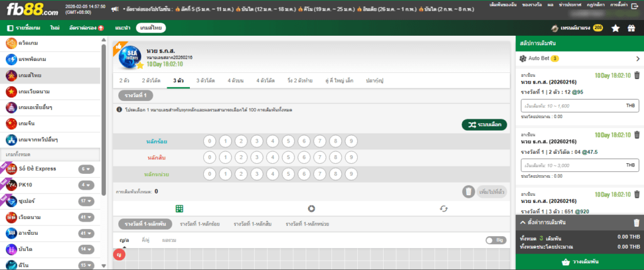
Task: Open the hot trends flame icon
Action: pos(555,28)
